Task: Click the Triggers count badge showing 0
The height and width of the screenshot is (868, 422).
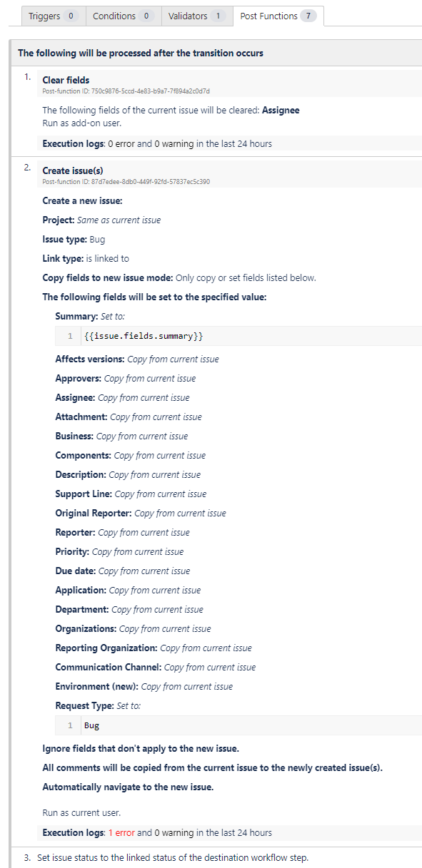Action: (71, 16)
